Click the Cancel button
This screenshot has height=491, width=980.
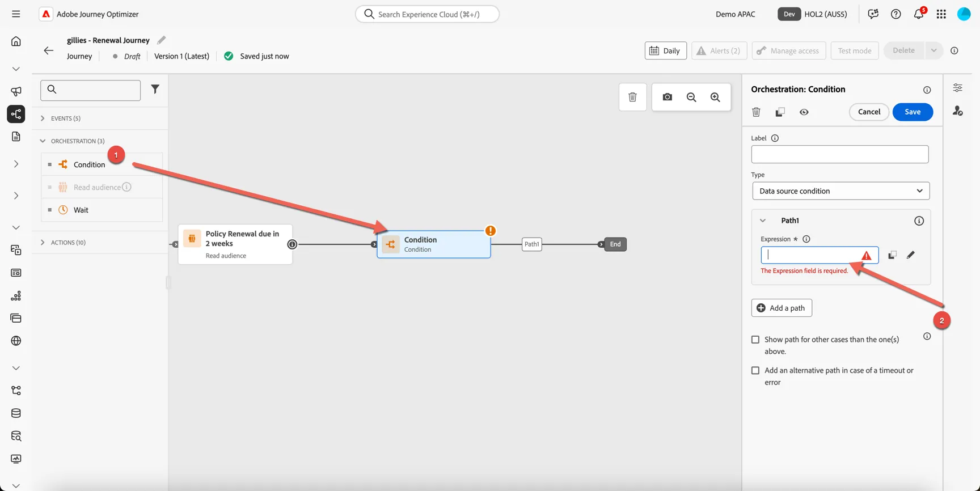click(x=869, y=112)
